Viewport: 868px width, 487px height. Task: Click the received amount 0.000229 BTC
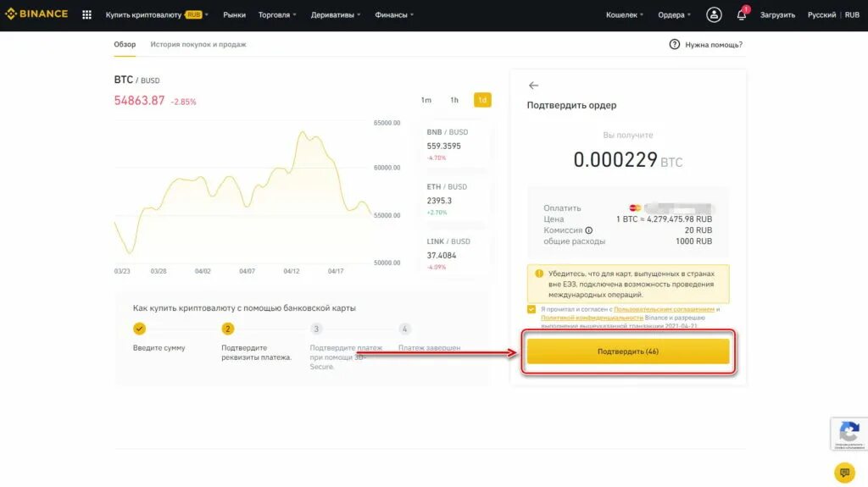[628, 160]
